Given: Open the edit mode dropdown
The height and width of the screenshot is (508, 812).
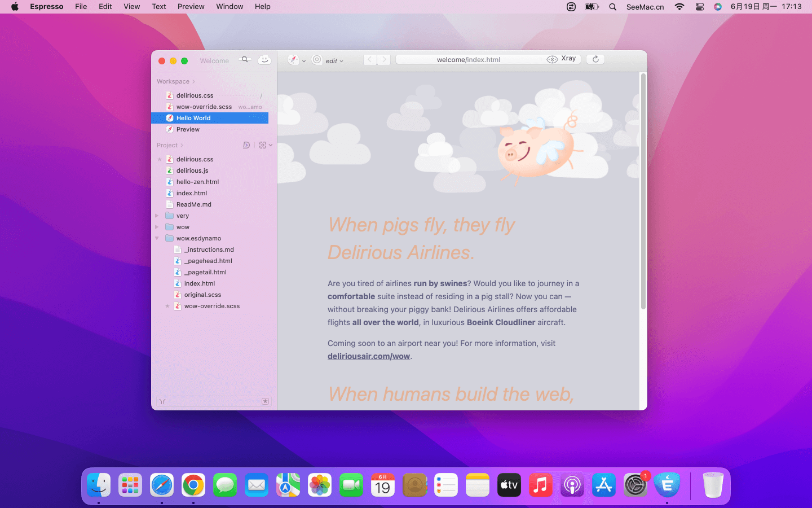Looking at the screenshot, I should click(334, 61).
